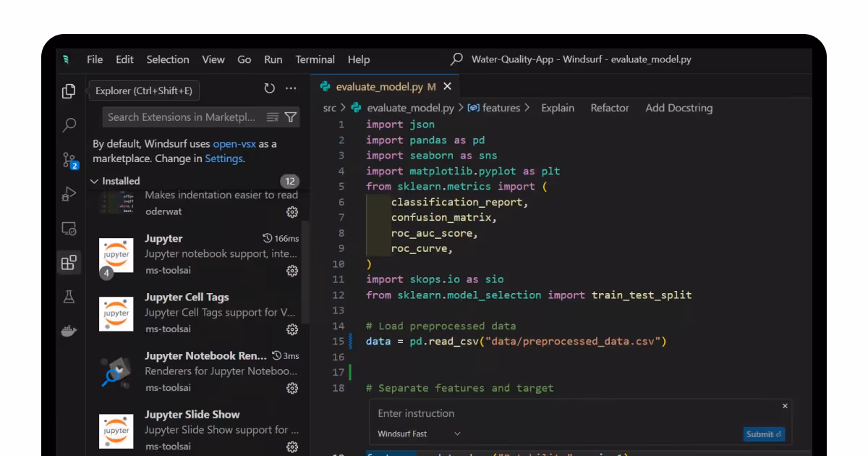Open the Terminal menu
The width and height of the screenshot is (868, 456).
click(315, 59)
